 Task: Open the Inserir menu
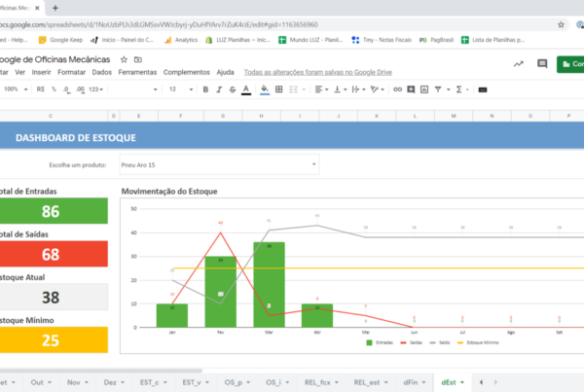click(x=41, y=72)
